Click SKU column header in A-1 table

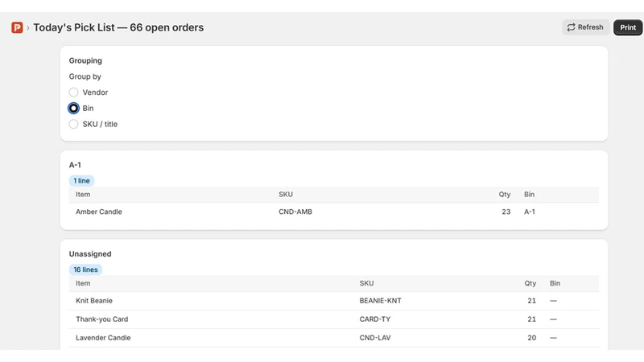[x=286, y=195]
